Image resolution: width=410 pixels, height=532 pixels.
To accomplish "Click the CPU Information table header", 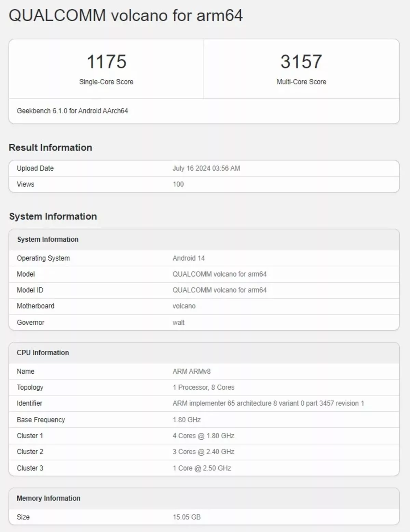I will pyautogui.click(x=204, y=353).
